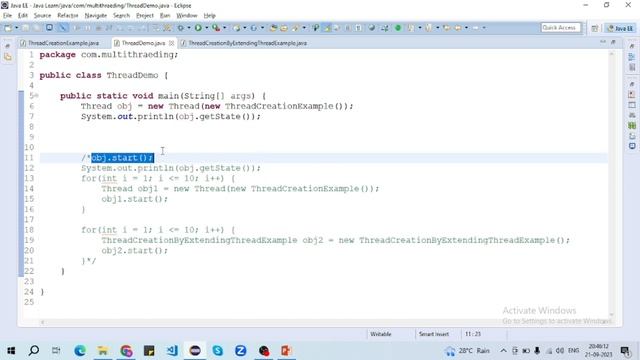Click the Open Type toolbar icon
This screenshot has width=640, height=360.
tap(273, 28)
